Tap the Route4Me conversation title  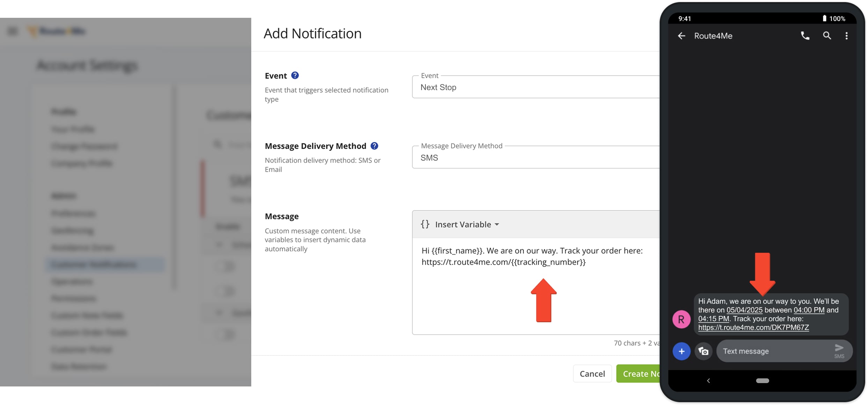(713, 36)
